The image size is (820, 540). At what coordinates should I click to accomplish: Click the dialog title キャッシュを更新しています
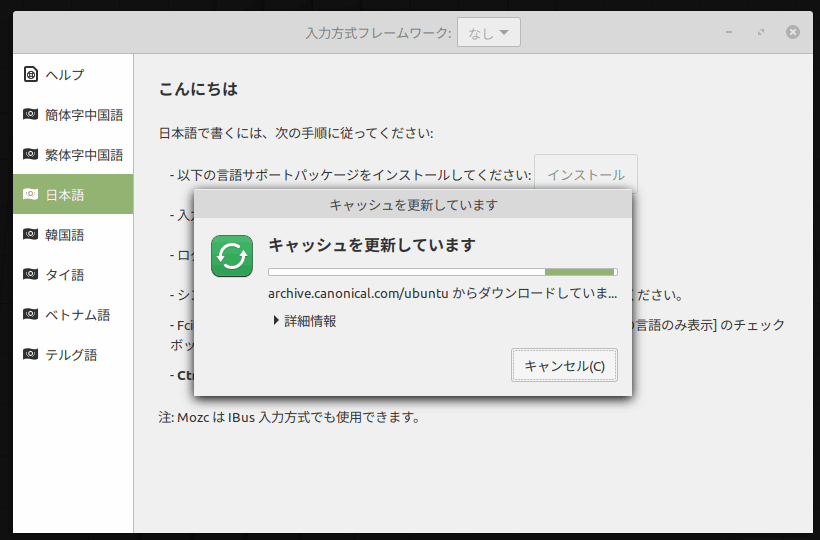[x=413, y=204]
